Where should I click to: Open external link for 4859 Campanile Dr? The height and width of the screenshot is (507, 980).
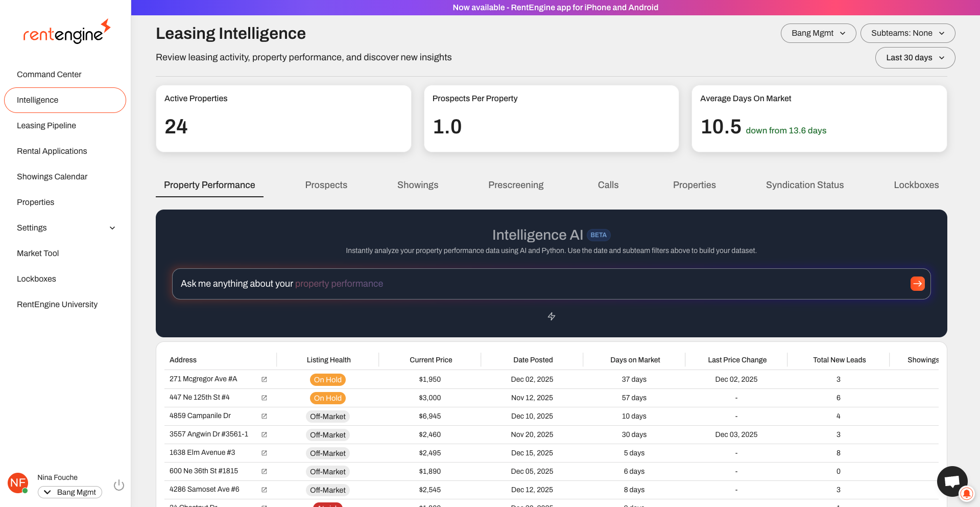click(264, 416)
